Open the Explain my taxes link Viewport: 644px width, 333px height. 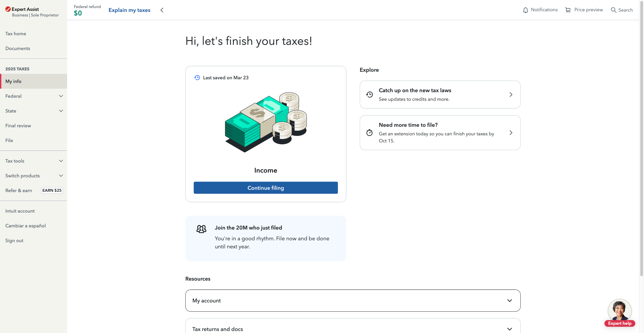tap(129, 10)
